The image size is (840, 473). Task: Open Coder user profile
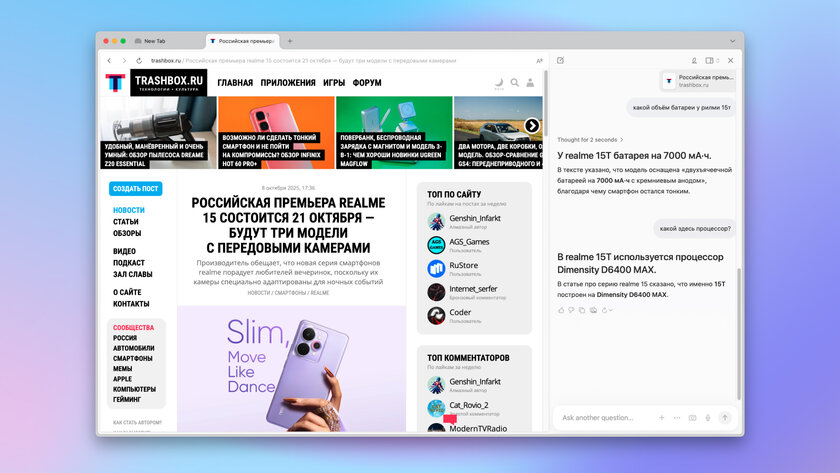460,312
